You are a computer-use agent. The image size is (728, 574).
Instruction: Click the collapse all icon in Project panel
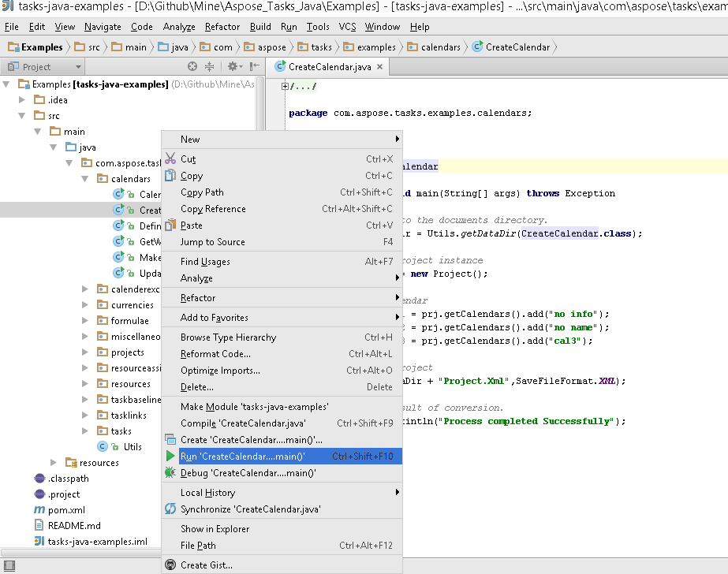click(209, 67)
